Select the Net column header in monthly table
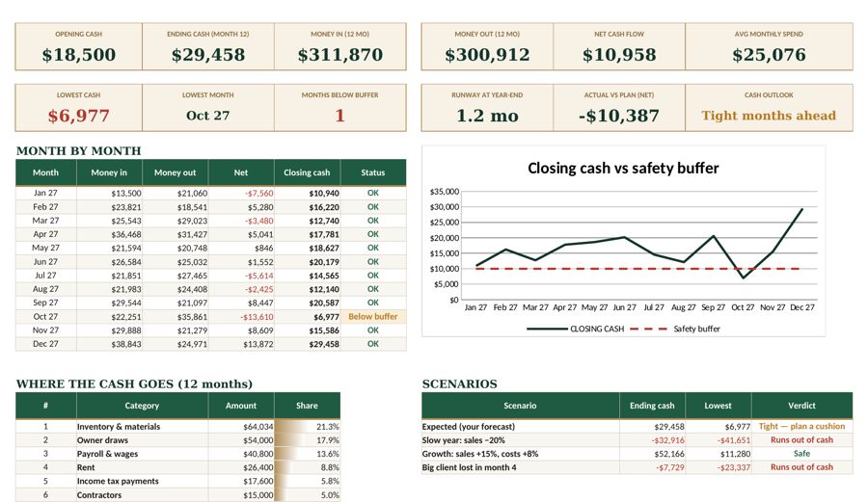The width and height of the screenshot is (868, 502). (x=241, y=172)
